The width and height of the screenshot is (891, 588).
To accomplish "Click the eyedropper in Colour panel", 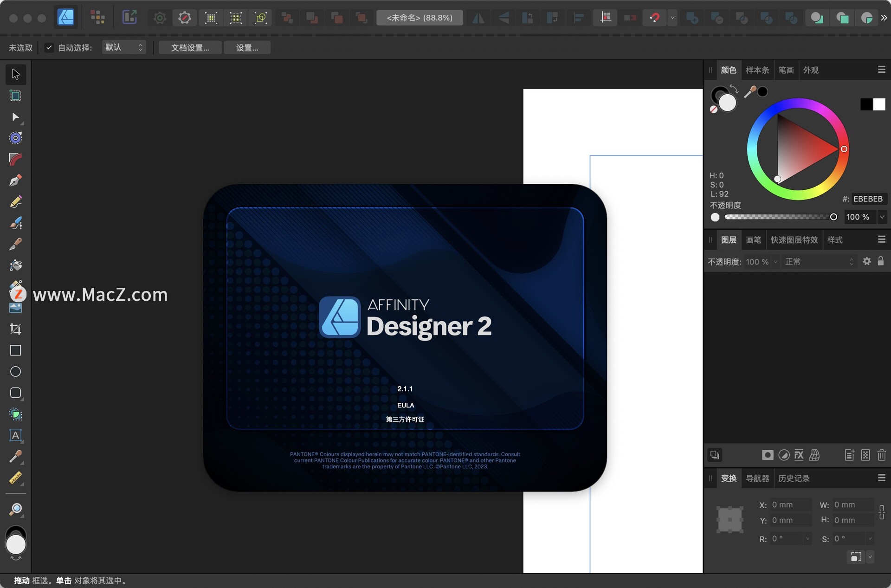I will (749, 92).
